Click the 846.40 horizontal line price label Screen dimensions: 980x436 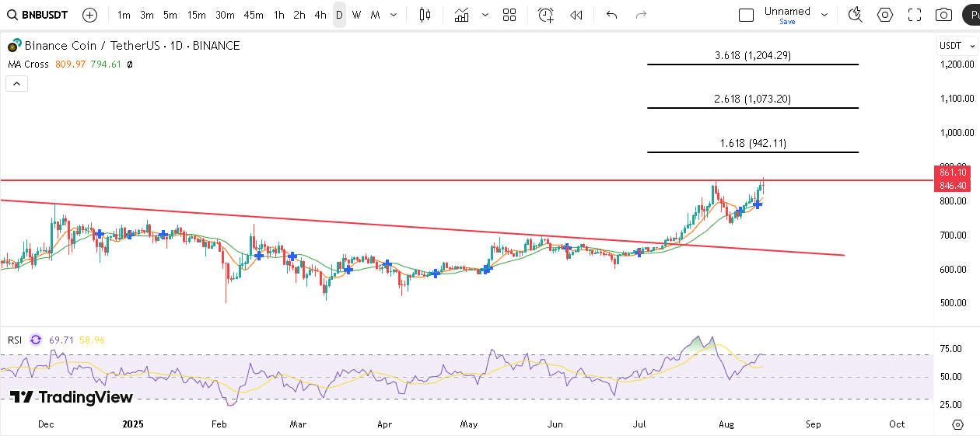point(953,186)
